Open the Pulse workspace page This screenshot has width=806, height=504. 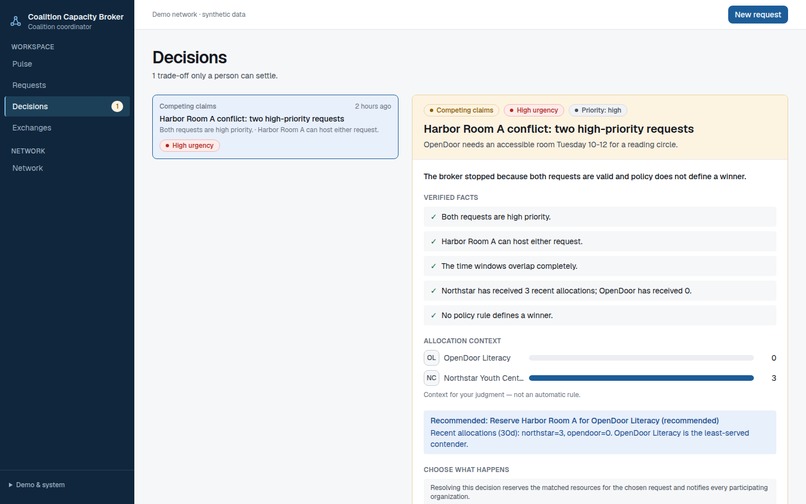67,64
